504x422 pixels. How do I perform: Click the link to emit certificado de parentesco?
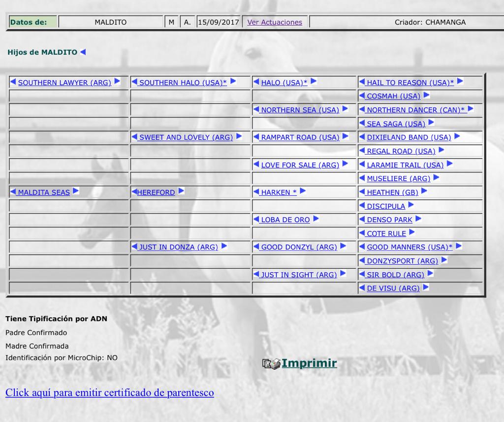(x=109, y=392)
